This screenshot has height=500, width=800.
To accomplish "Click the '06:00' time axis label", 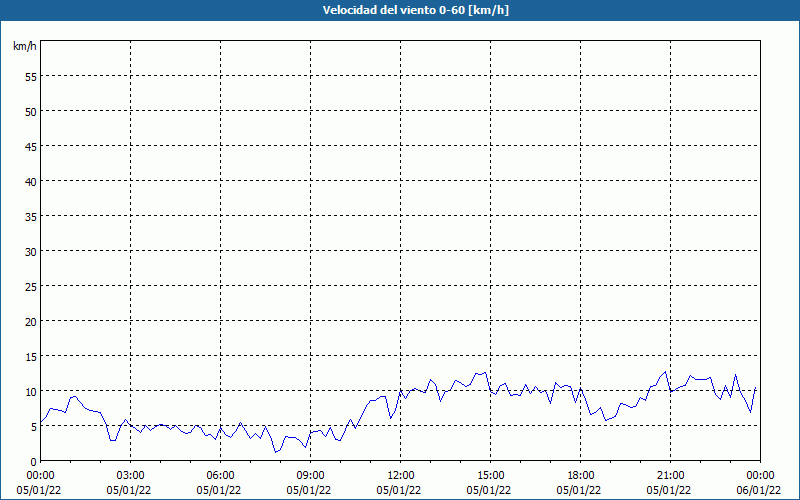I will click(x=220, y=476).
